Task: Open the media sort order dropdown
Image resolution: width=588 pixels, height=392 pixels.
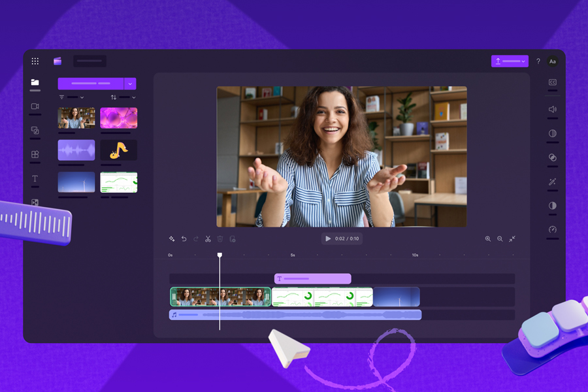Action: 123,97
